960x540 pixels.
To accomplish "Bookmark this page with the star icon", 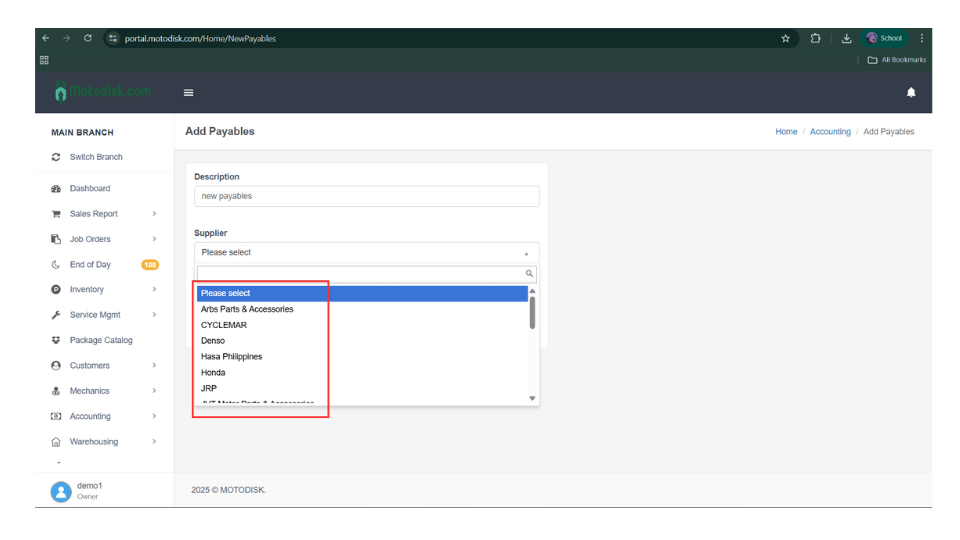I will click(x=785, y=38).
